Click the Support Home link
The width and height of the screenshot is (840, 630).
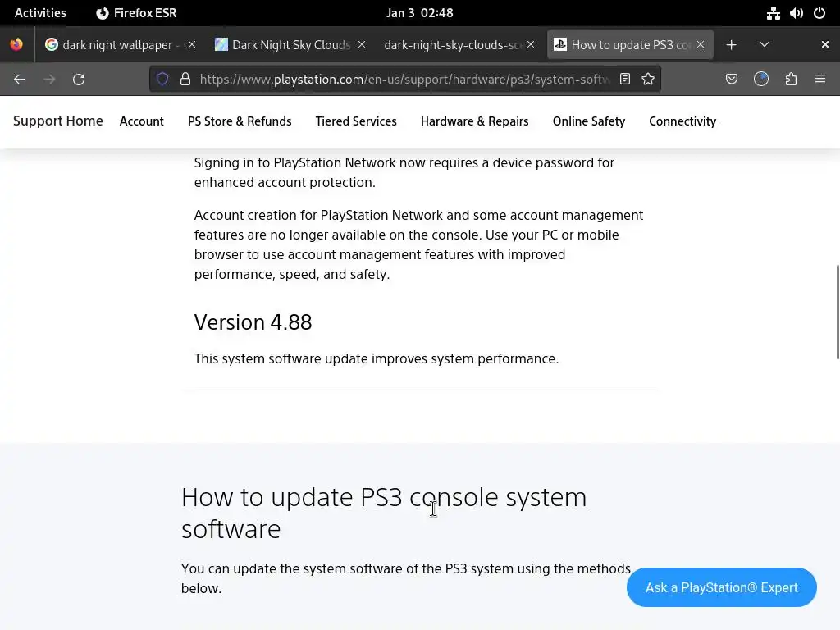[x=58, y=121]
